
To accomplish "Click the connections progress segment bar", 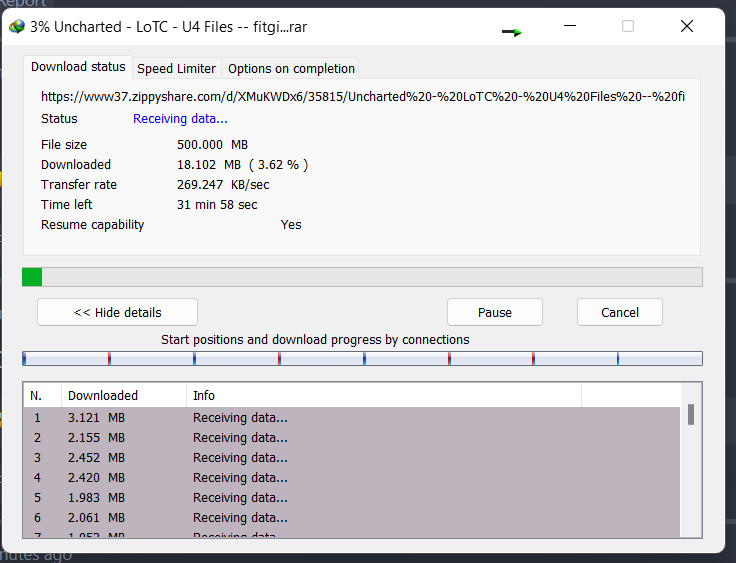I will coord(362,359).
